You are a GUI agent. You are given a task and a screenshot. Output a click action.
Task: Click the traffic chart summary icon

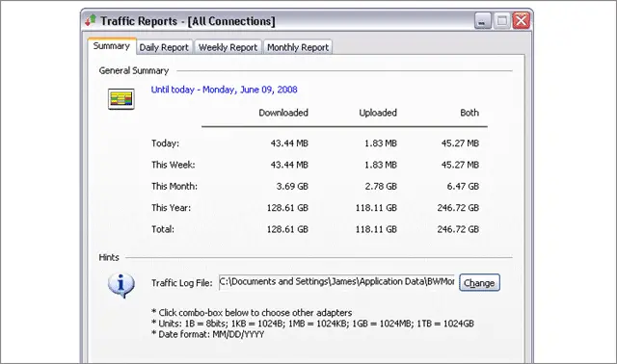click(x=121, y=98)
